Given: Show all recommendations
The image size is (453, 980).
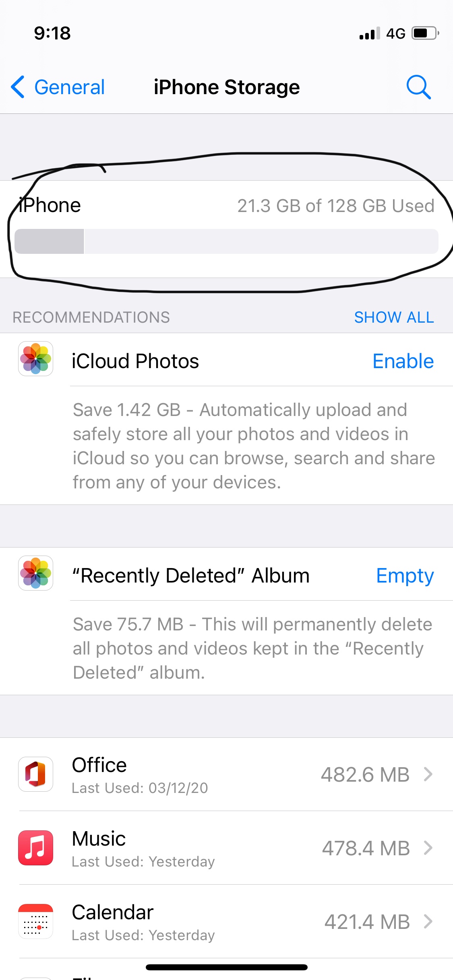Looking at the screenshot, I should (x=394, y=317).
